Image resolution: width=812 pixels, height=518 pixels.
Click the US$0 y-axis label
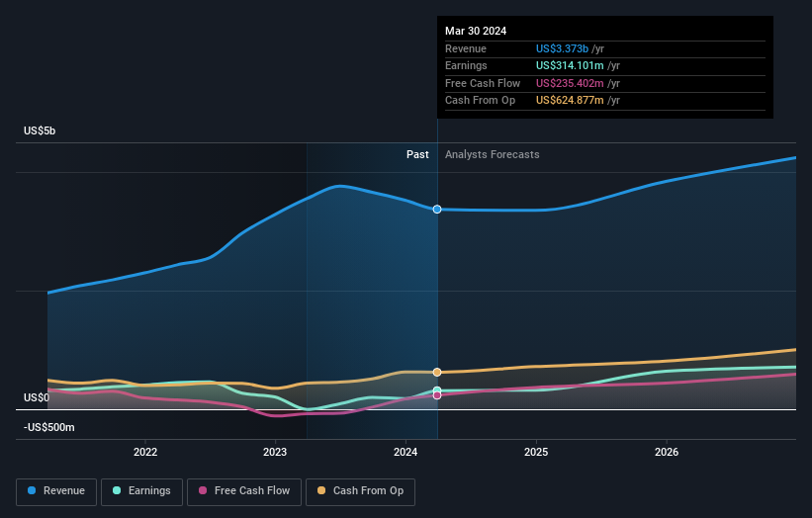tap(37, 397)
